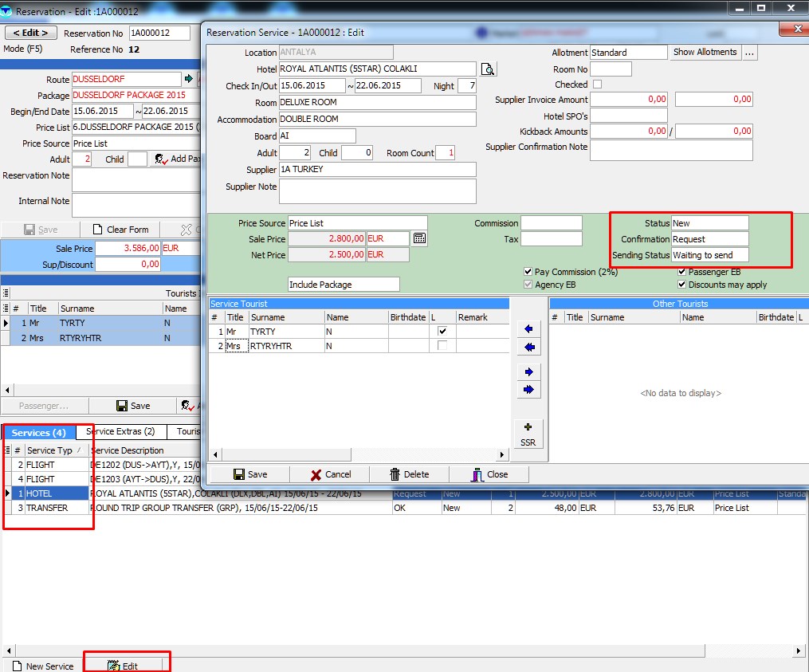
Task: Click the single right arrow transfer button
Action: tap(528, 371)
